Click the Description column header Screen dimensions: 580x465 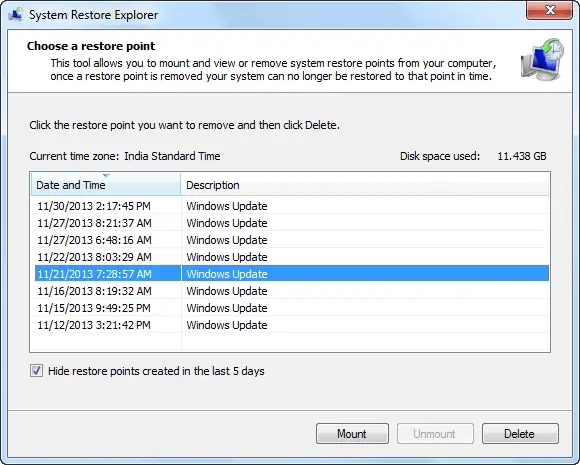(x=365, y=185)
